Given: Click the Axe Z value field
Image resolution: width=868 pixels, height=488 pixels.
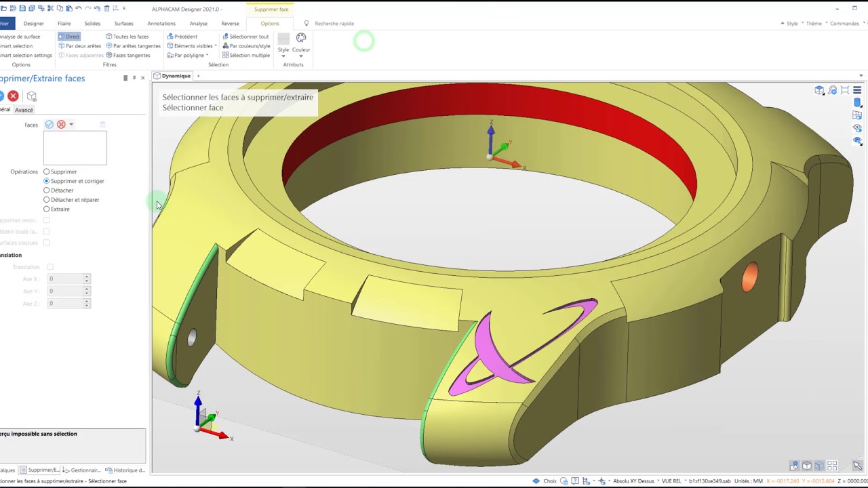Looking at the screenshot, I should pyautogui.click(x=65, y=304).
